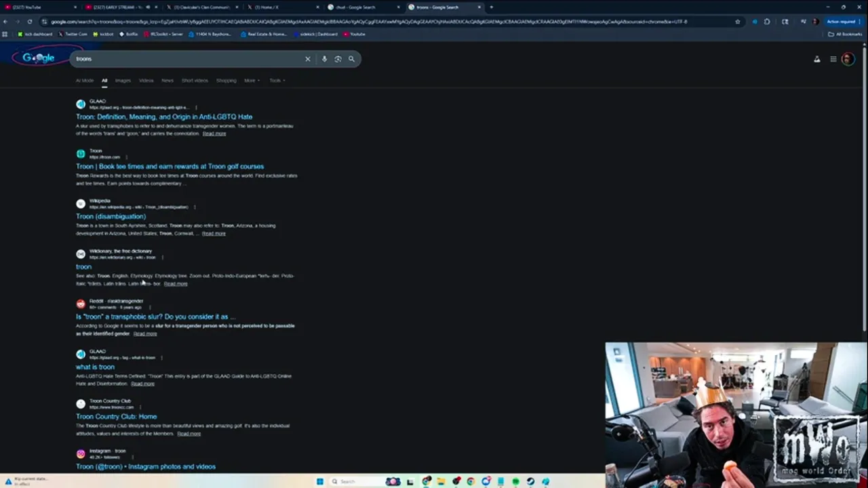Expand Read more on the Reddit result

point(145,333)
